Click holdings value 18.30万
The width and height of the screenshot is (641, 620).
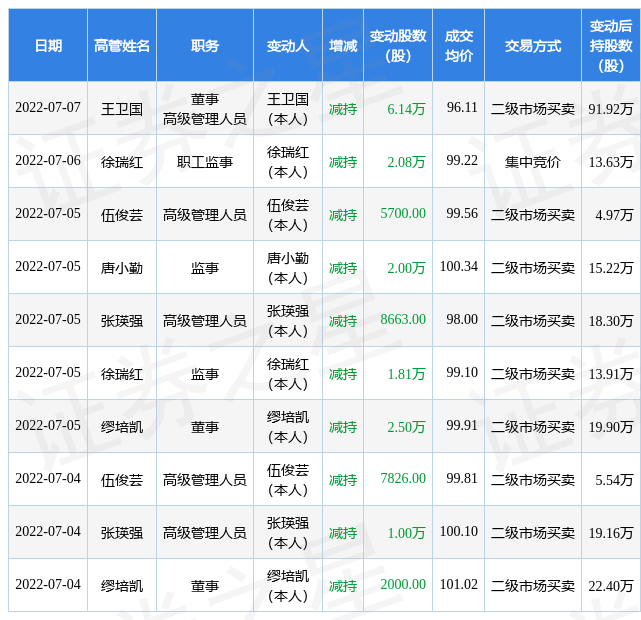(x=611, y=321)
